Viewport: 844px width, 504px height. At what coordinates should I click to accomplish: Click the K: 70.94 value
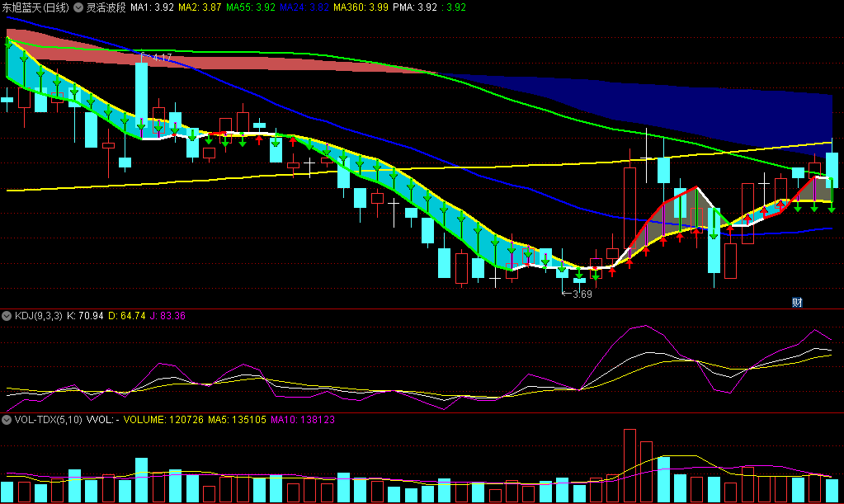pos(85,316)
